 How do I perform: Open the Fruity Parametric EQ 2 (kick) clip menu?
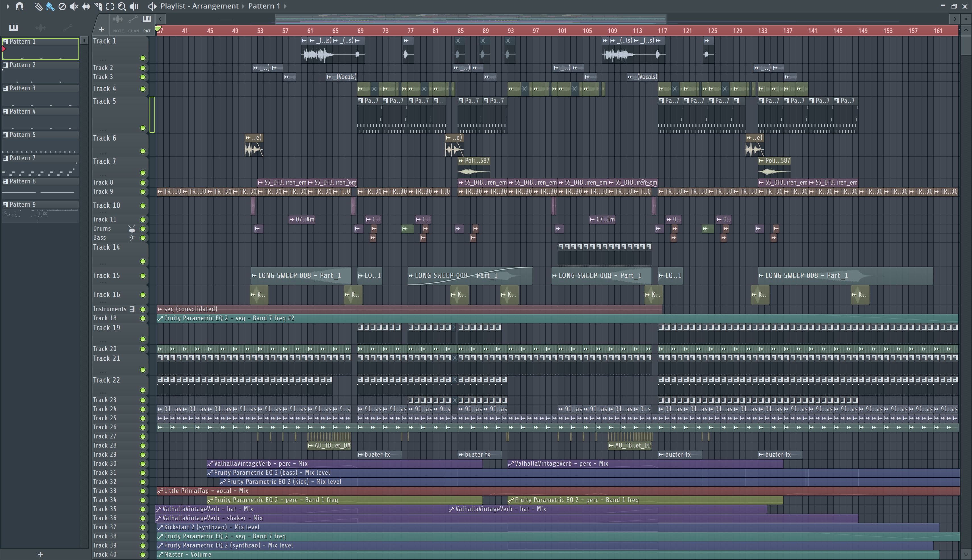(223, 482)
